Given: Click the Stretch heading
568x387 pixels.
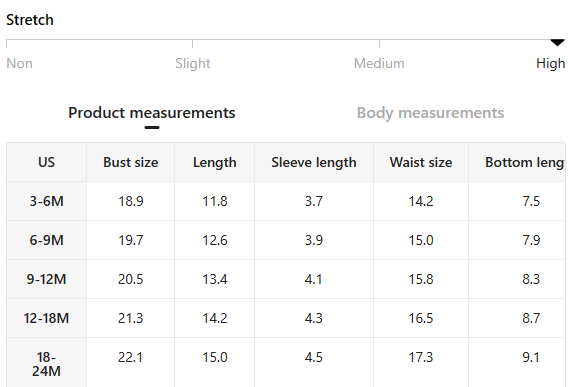Looking at the screenshot, I should [x=30, y=20].
